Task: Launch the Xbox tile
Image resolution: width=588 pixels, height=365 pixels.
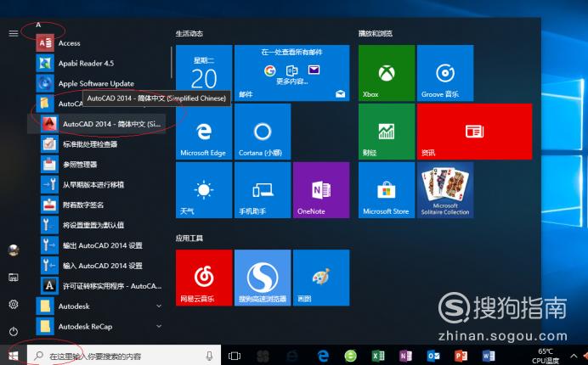Action: [x=387, y=73]
